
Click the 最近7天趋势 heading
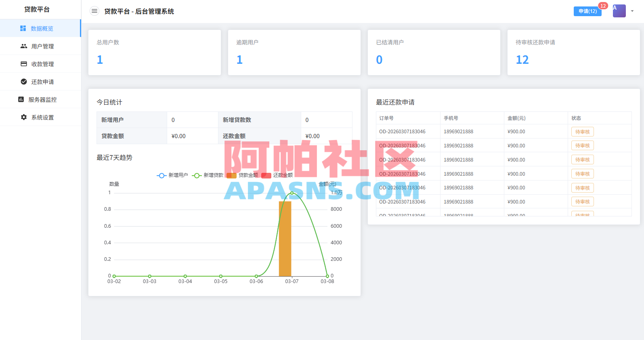tap(114, 157)
